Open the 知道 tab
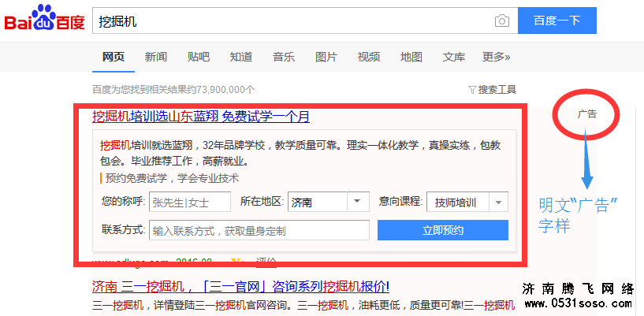The width and height of the screenshot is (644, 316). [x=241, y=57]
